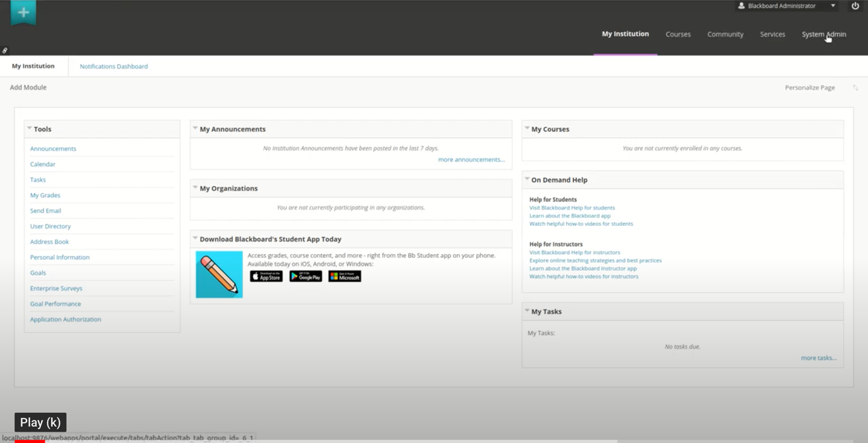Collapse the My Announcements module

(195, 128)
